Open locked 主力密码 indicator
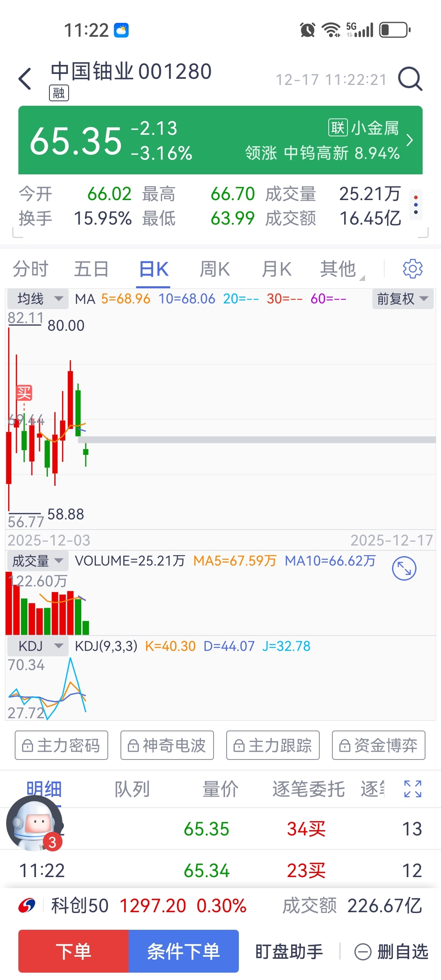This screenshot has height=980, width=441. [61, 745]
